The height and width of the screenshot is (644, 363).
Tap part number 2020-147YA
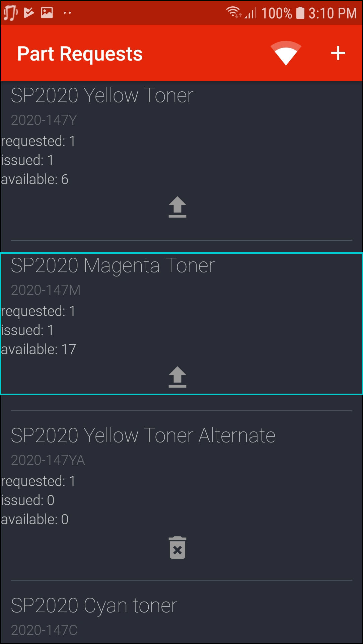[x=48, y=460]
